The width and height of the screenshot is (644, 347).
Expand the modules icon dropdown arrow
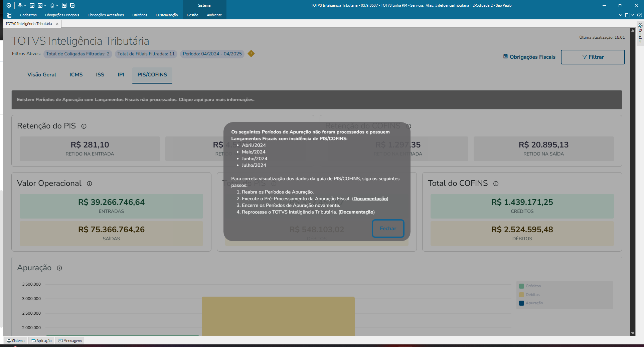pos(25,5)
